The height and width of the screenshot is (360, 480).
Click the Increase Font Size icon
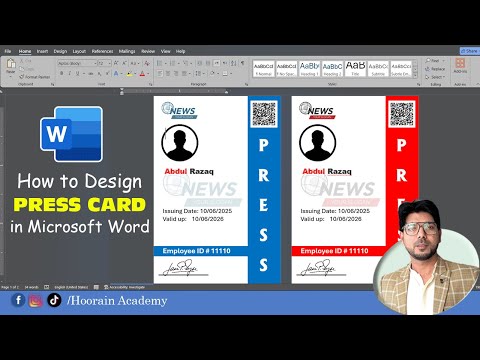[x=116, y=63]
